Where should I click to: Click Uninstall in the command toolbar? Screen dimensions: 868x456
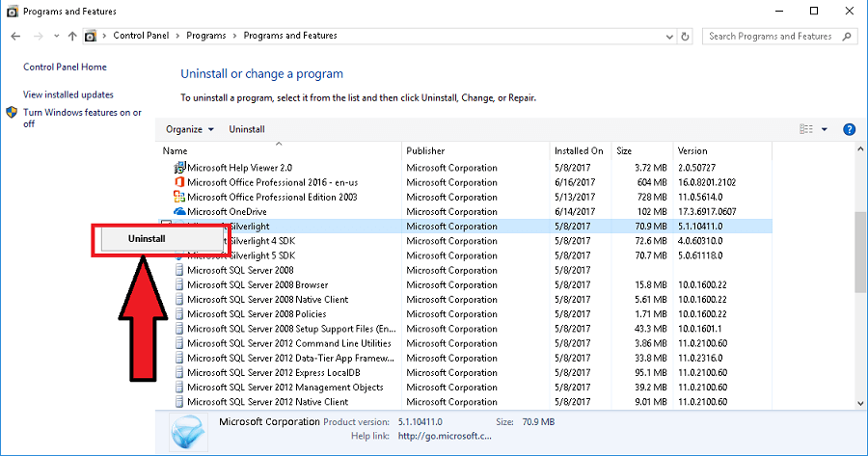click(247, 129)
